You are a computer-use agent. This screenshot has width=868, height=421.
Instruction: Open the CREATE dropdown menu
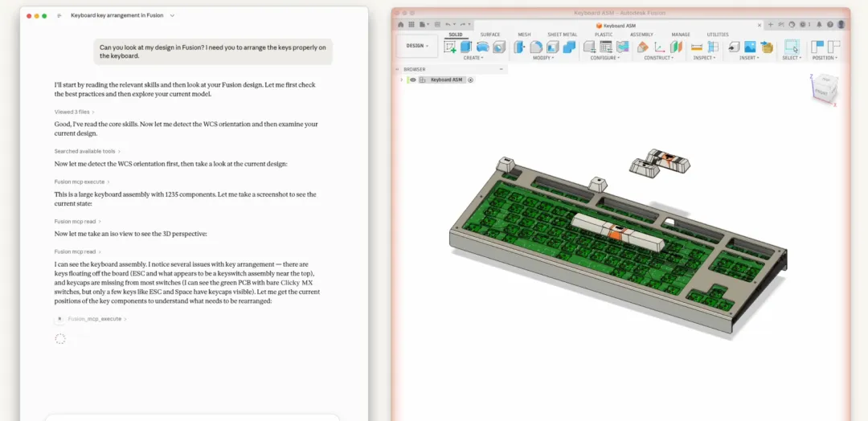coord(473,58)
